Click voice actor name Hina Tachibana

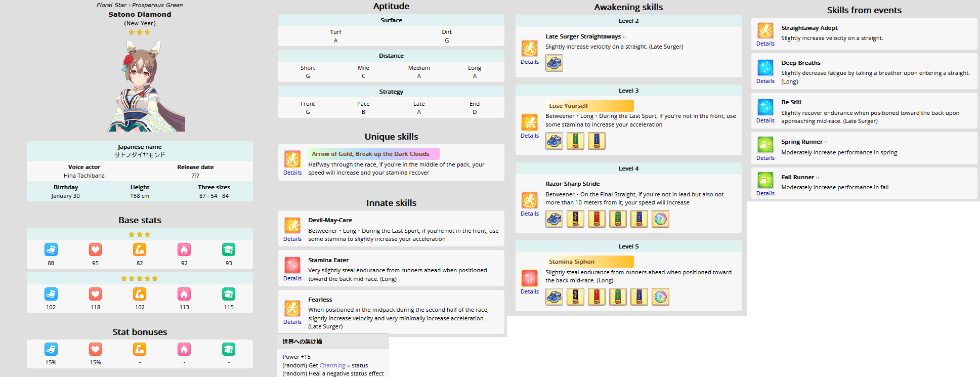coord(84,176)
